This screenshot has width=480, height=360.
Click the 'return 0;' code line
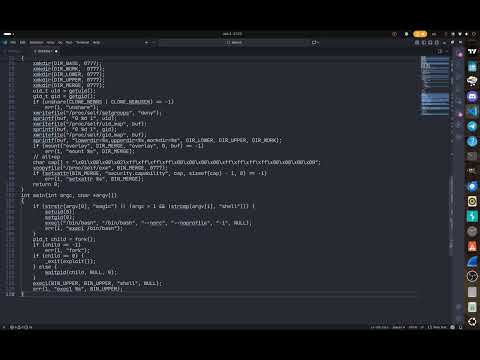[x=46, y=184]
